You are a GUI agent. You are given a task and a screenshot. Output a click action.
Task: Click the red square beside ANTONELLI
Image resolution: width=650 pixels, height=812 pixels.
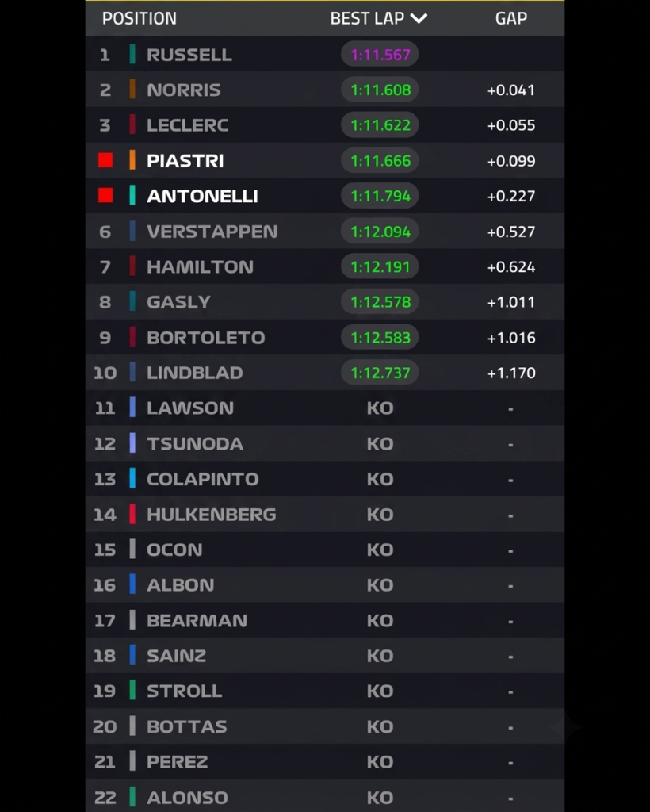(x=105, y=195)
